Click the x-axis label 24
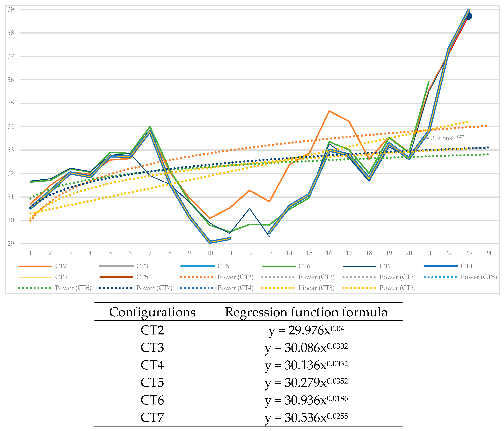The width and height of the screenshot is (504, 431). 488,253
